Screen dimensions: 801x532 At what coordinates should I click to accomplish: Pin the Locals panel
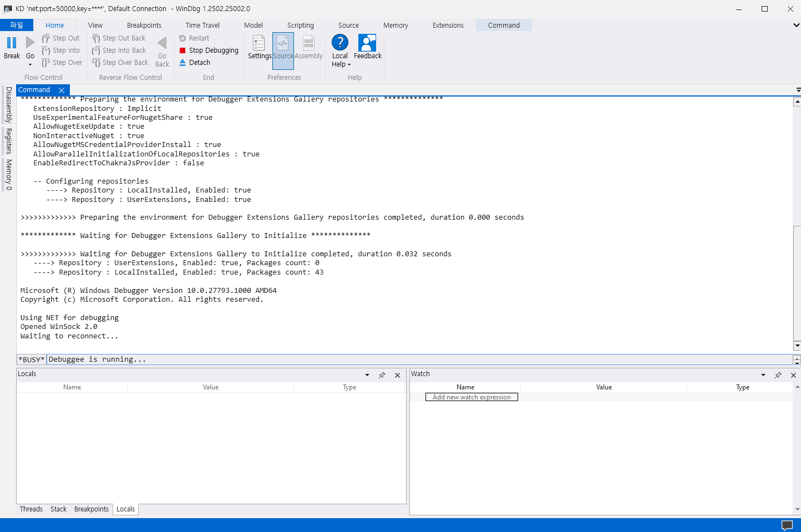pyautogui.click(x=382, y=375)
